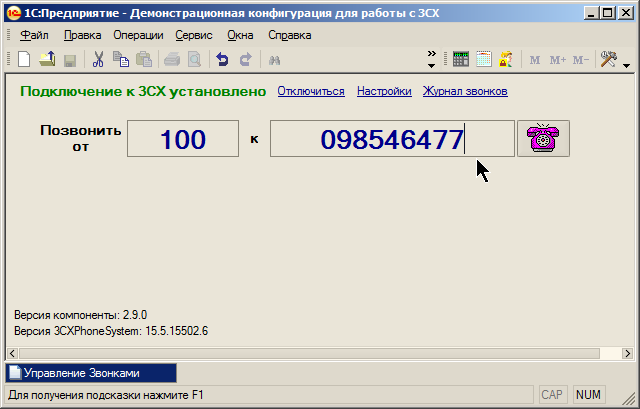
Task: Expand the toolbar overflow chevron
Action: pos(431,54)
